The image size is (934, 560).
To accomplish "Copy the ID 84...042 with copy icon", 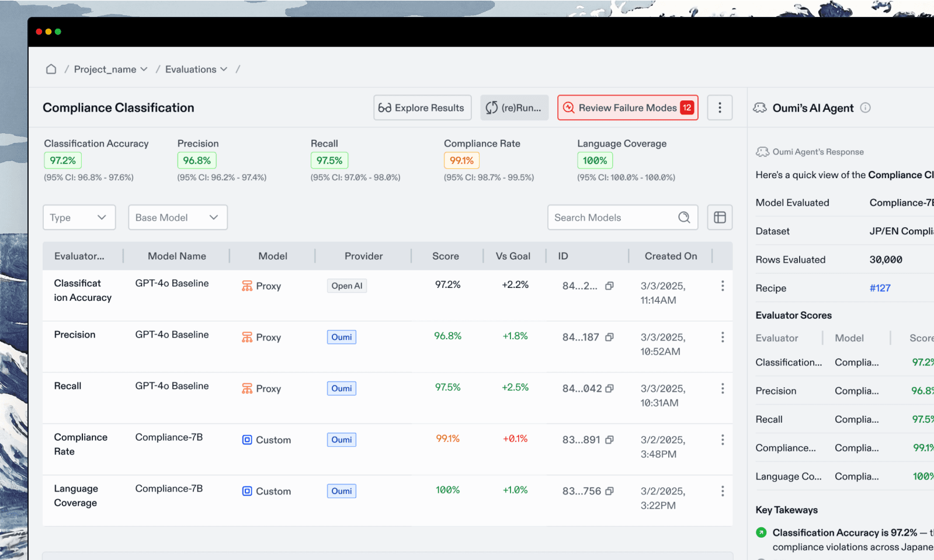I will [609, 388].
